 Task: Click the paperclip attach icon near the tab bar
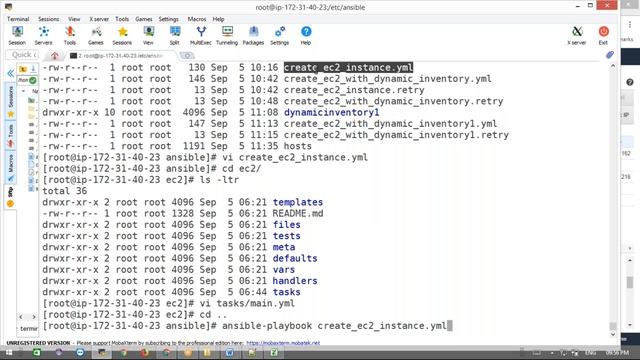(610, 55)
